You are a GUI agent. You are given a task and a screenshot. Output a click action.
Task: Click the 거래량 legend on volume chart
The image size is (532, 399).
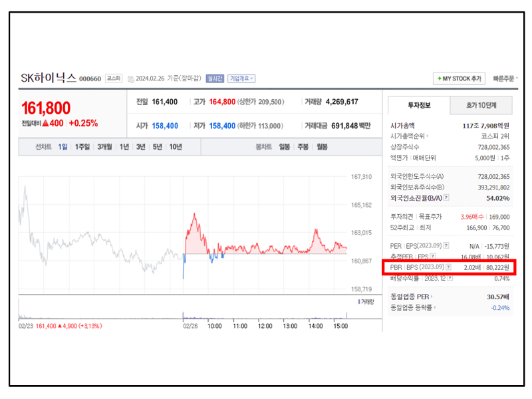366,302
